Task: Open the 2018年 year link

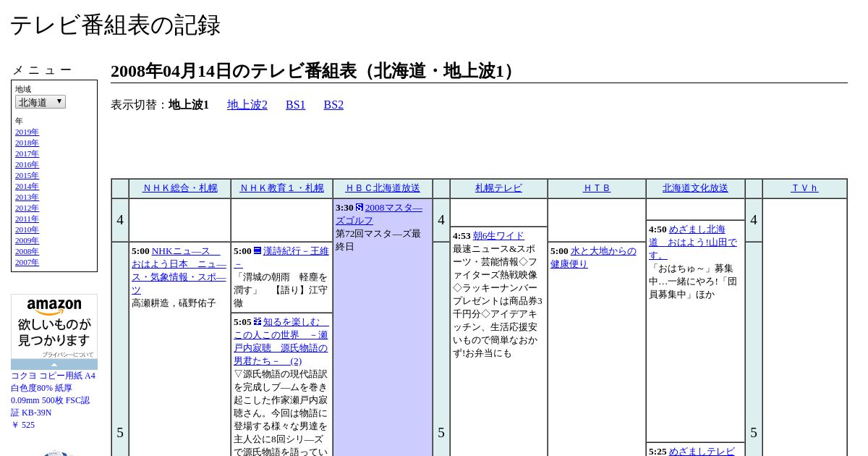Action: click(x=27, y=143)
